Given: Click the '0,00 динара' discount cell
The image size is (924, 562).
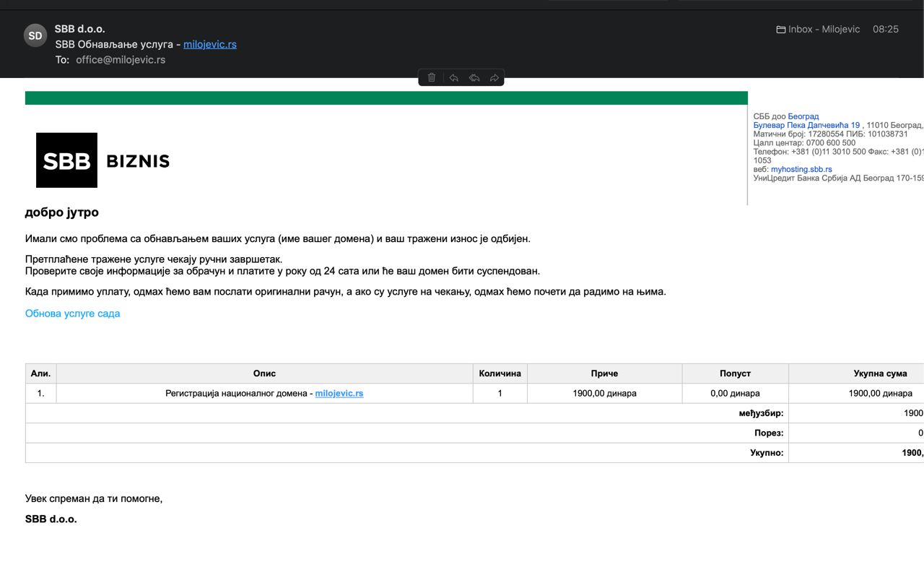Looking at the screenshot, I should [735, 394].
